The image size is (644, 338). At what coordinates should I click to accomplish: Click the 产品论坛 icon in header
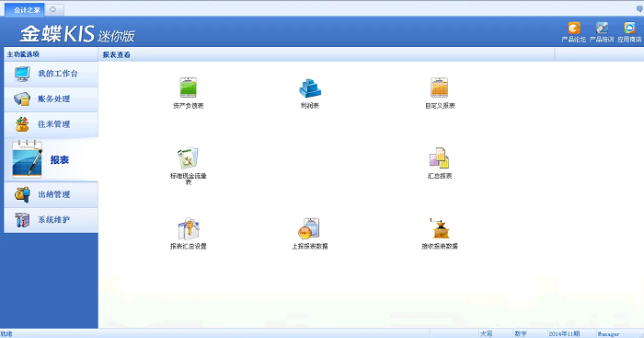pos(574,28)
